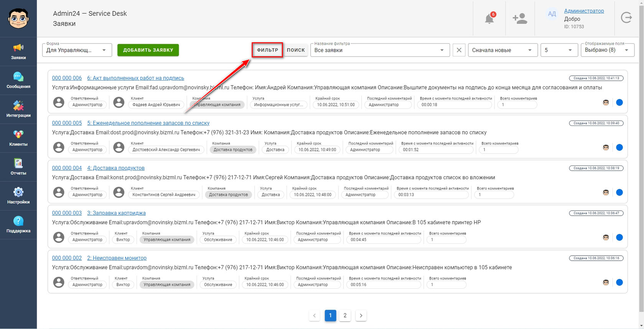Open Клиенты in the sidebar
This screenshot has width=644, height=329.
coord(18,138)
